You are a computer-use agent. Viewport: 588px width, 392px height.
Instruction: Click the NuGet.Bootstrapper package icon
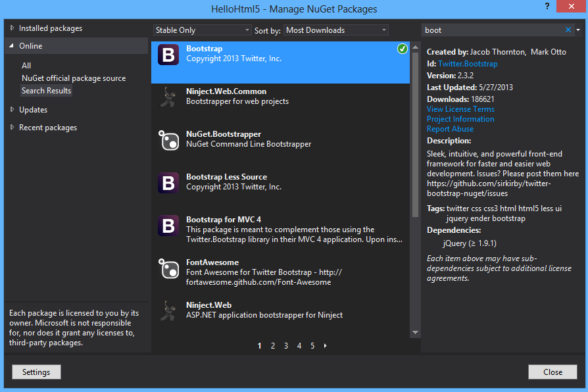(168, 140)
